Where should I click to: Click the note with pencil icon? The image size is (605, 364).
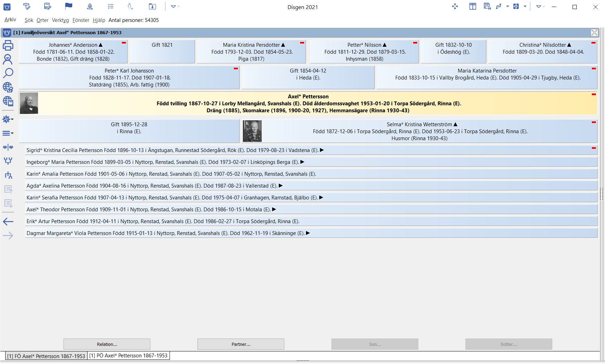pos(48,6)
